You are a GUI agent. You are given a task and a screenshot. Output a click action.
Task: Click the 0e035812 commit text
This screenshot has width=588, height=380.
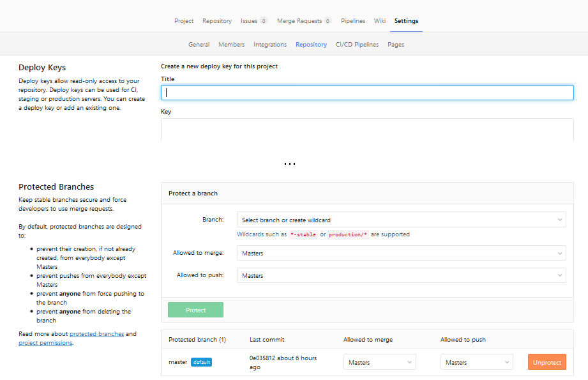tap(262, 358)
